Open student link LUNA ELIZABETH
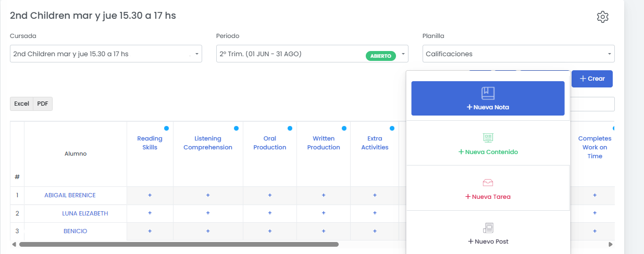The width and height of the screenshot is (644, 254). 85,213
